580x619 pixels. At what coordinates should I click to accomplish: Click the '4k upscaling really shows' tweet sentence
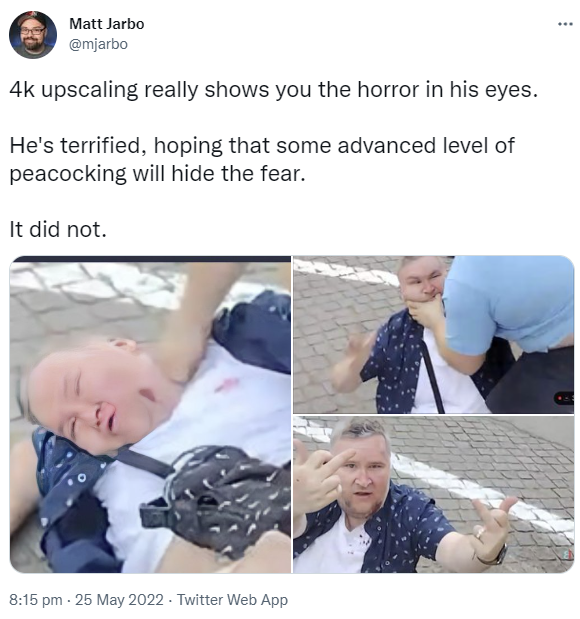tap(274, 90)
